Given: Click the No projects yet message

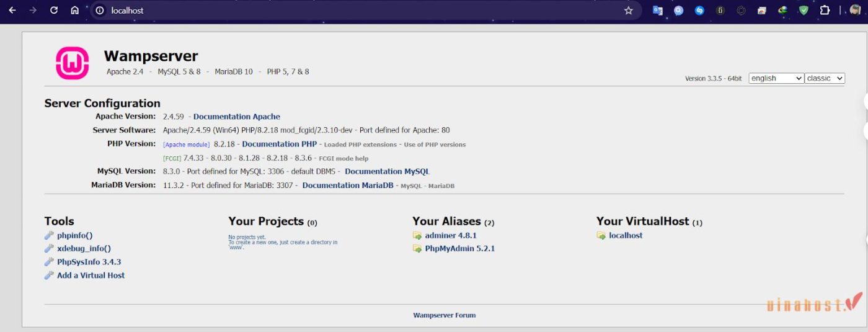Looking at the screenshot, I should tap(283, 242).
